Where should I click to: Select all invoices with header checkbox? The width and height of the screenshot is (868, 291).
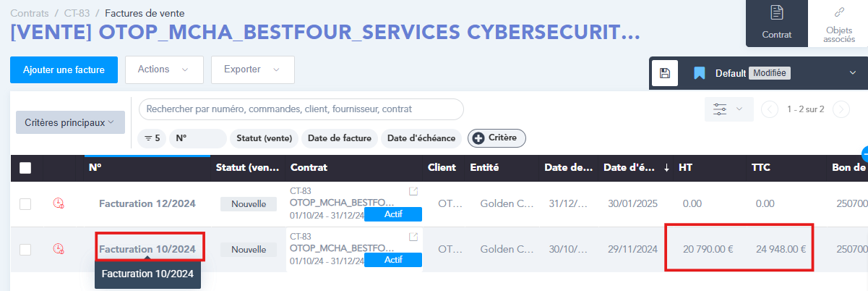(x=25, y=168)
